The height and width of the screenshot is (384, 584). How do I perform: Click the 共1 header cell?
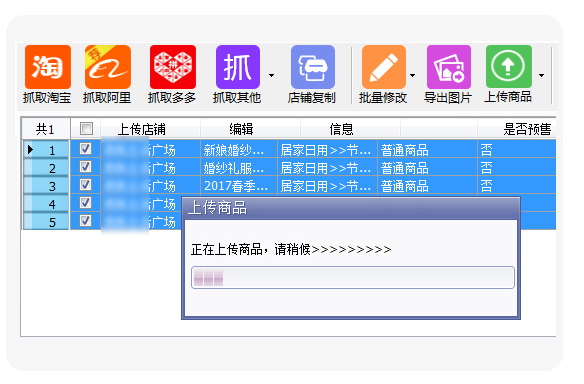tap(46, 128)
